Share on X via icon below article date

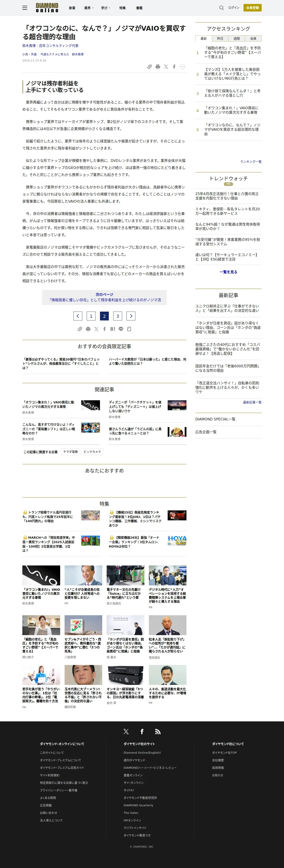166,67
